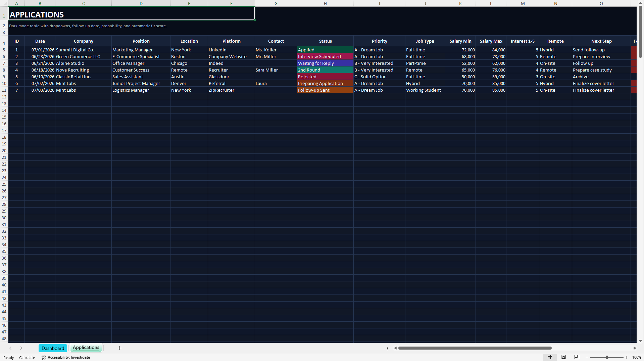644x361 pixels.
Task: Click the ZipRecruiter platform cell
Action: click(231, 90)
